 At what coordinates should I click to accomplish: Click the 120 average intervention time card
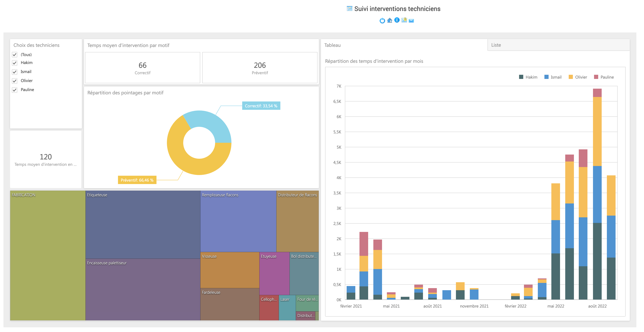pos(46,159)
